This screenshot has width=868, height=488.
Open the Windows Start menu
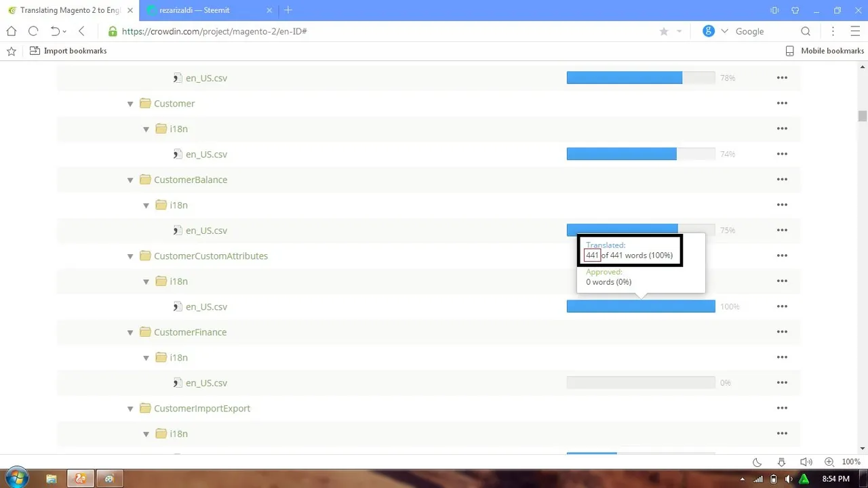[16, 479]
